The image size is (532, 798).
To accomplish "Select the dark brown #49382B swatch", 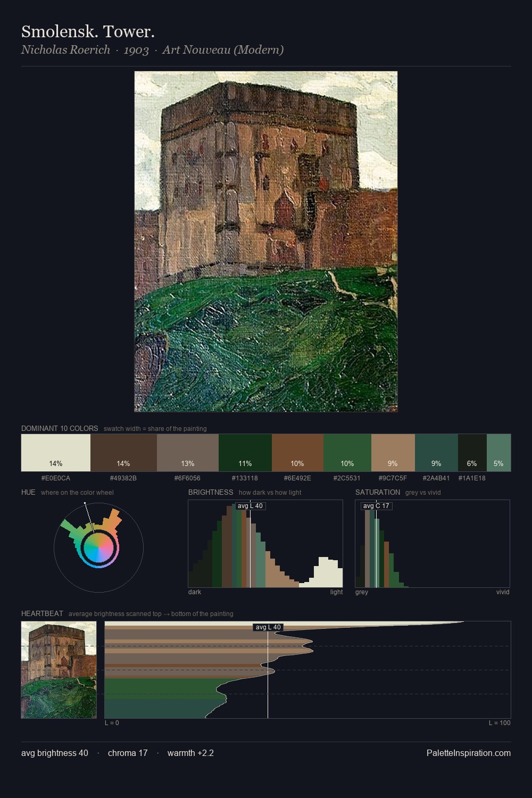I will [x=123, y=453].
